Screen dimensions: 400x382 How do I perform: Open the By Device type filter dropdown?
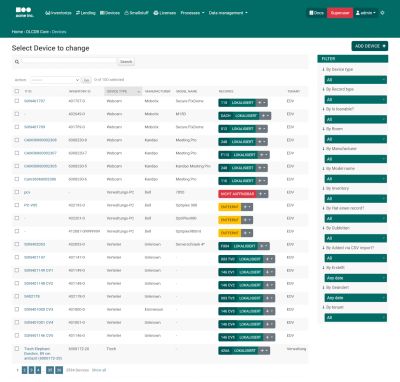click(x=356, y=80)
